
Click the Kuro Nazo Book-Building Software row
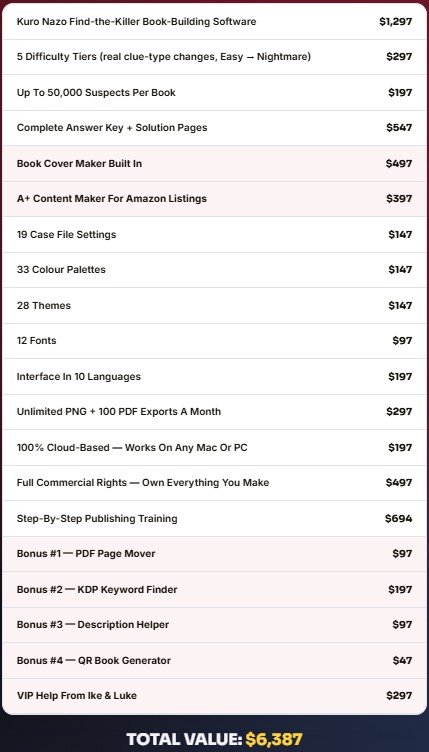(214, 22)
